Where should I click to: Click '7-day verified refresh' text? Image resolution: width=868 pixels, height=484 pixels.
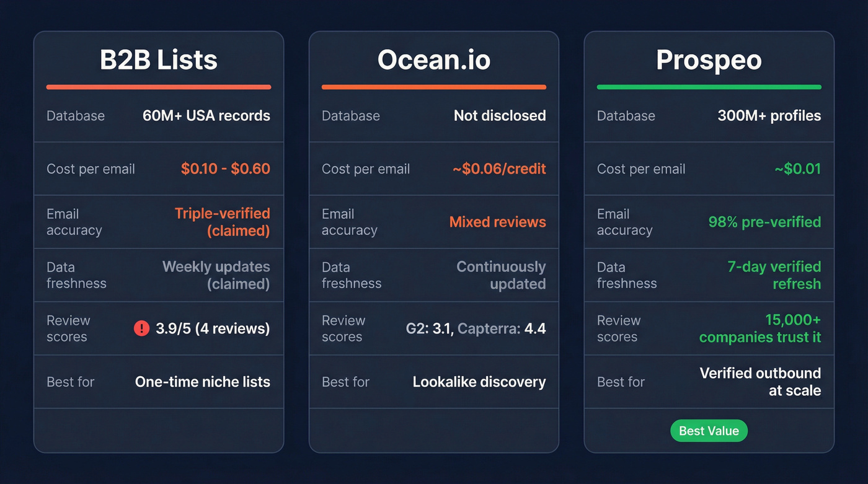[x=774, y=275]
